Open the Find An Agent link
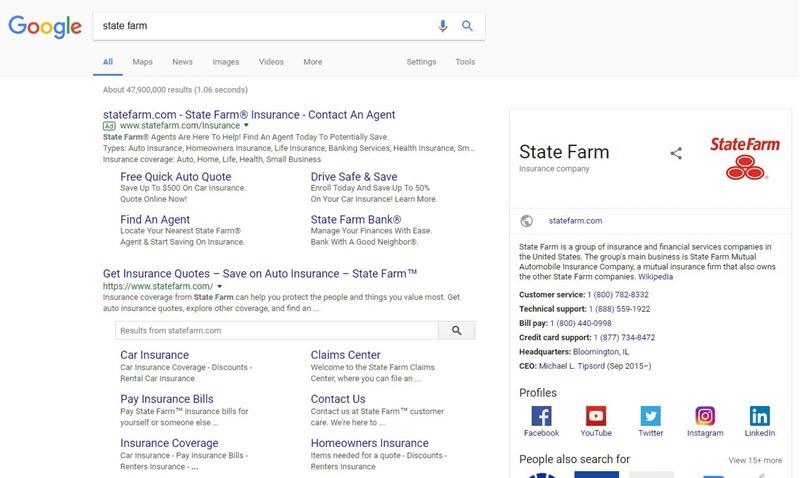 point(155,219)
